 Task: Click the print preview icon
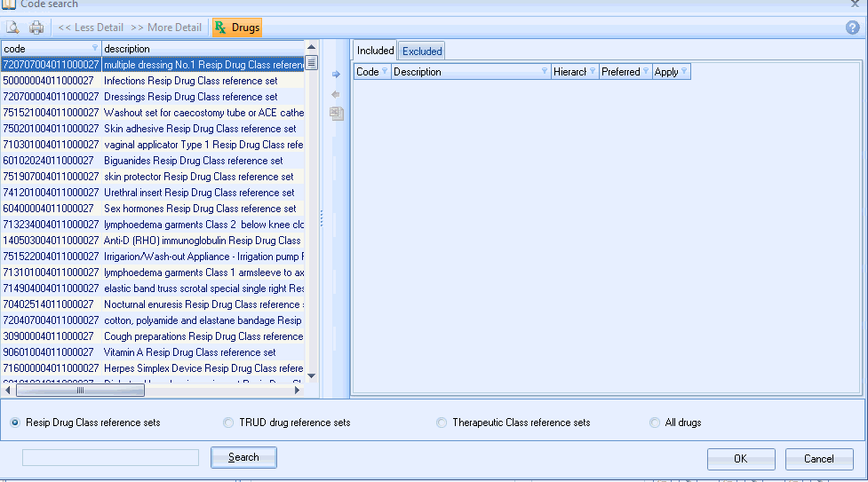[13, 28]
